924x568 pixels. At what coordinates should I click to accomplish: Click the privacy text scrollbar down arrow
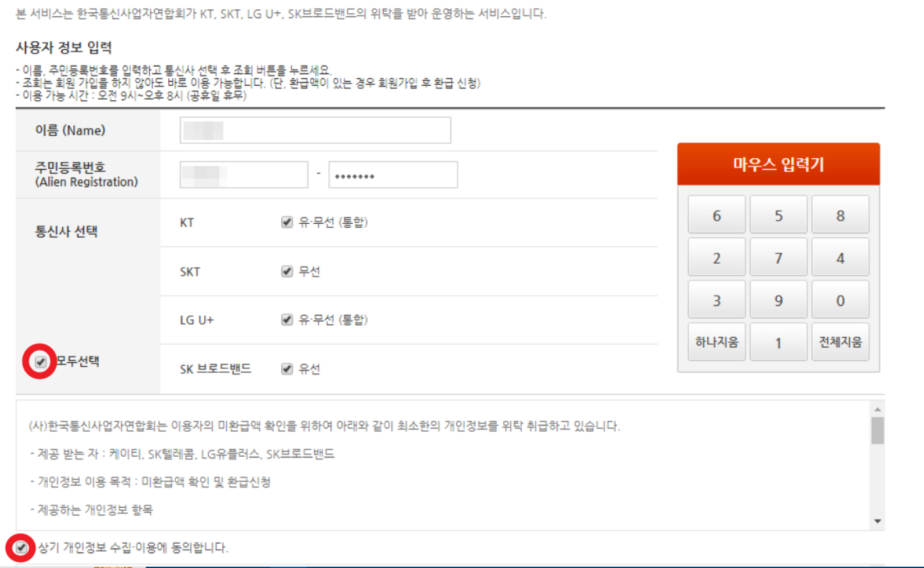[x=878, y=522]
